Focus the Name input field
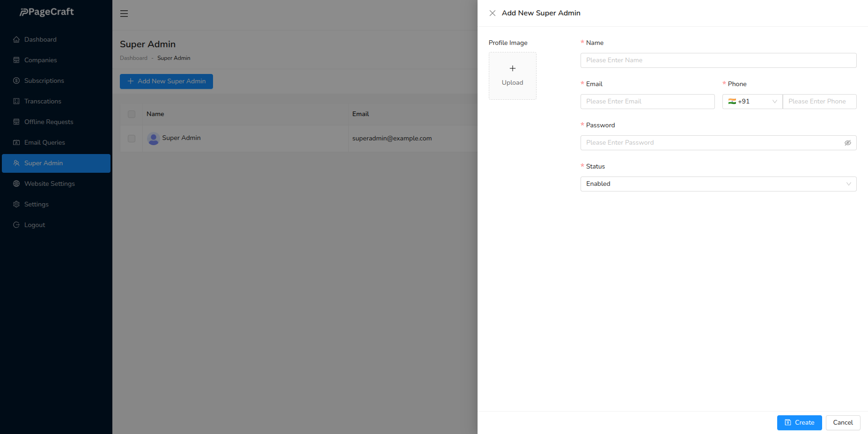868x434 pixels. (718, 60)
